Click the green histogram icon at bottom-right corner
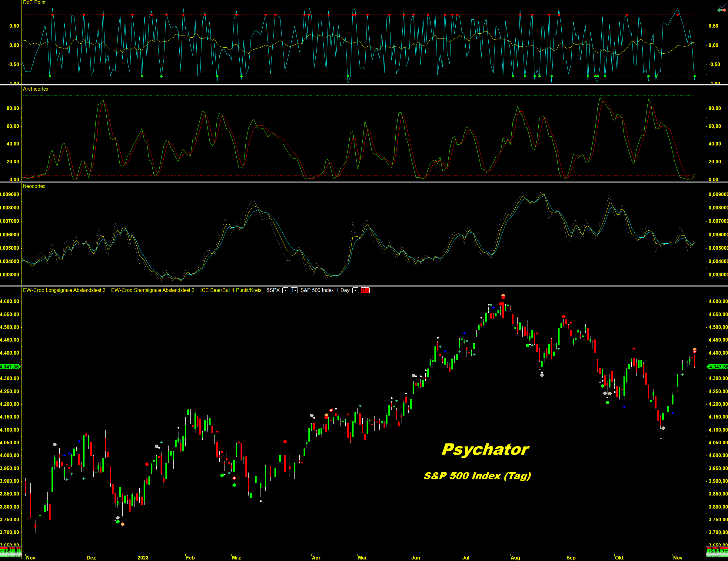Viewport: 728px width, 561px height. click(x=717, y=553)
